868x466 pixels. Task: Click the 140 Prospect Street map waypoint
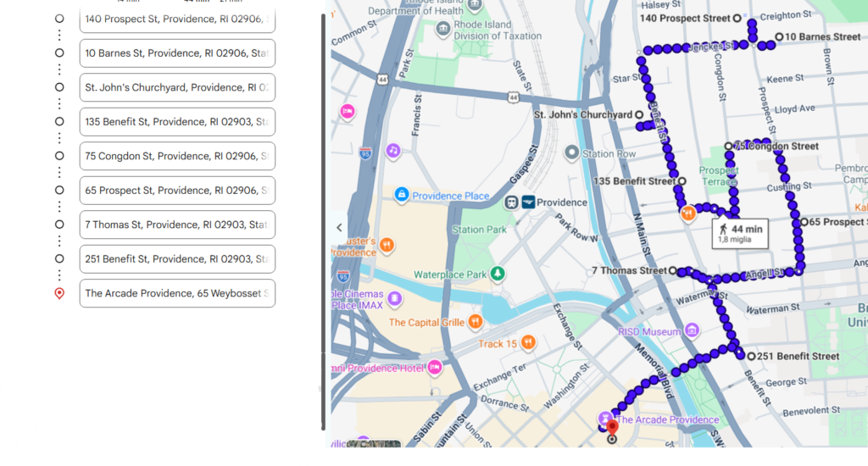click(x=737, y=19)
